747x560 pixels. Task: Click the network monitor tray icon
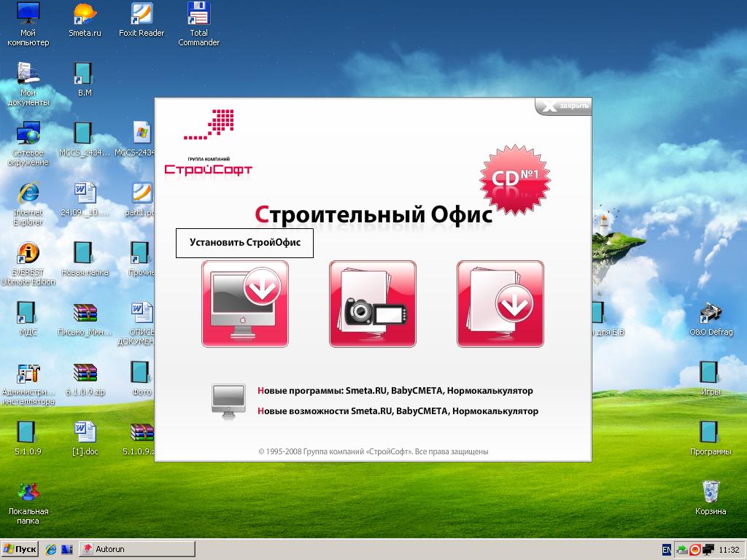coord(708,550)
